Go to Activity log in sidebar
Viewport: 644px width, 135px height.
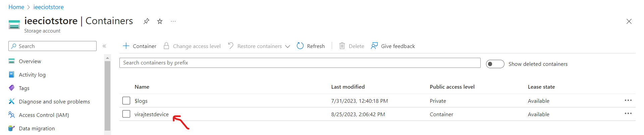pos(32,75)
